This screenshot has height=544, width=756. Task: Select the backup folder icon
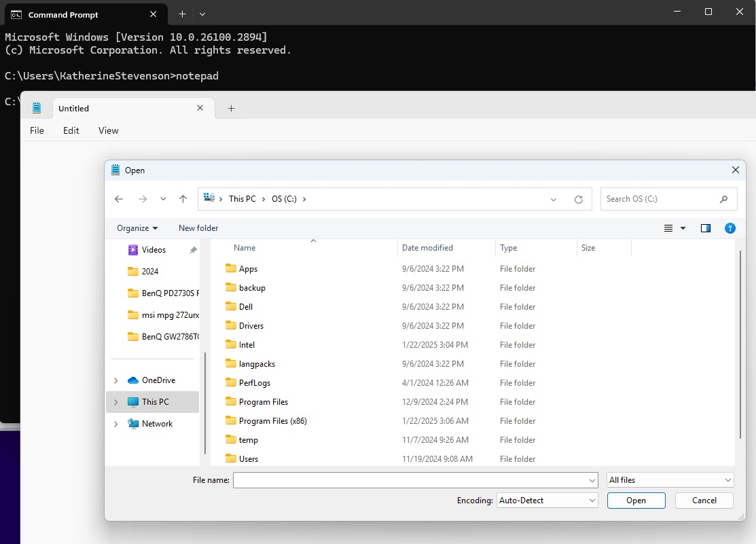coord(231,287)
